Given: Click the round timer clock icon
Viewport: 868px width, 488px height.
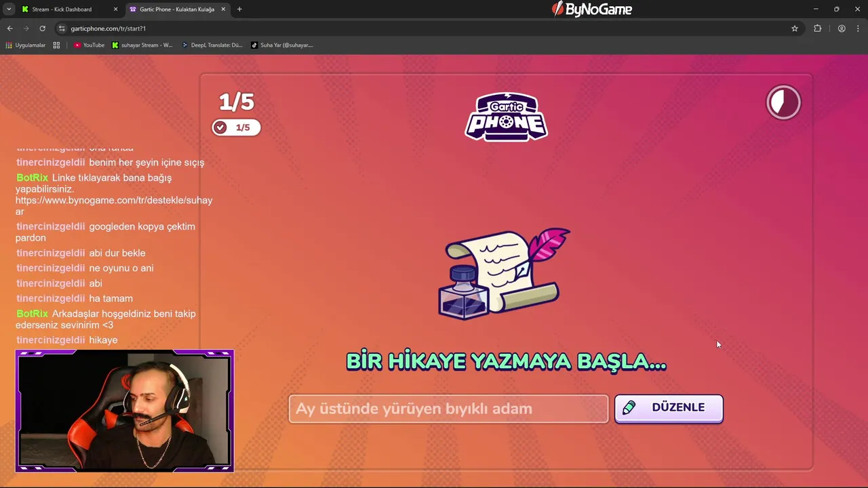Looking at the screenshot, I should [x=783, y=102].
